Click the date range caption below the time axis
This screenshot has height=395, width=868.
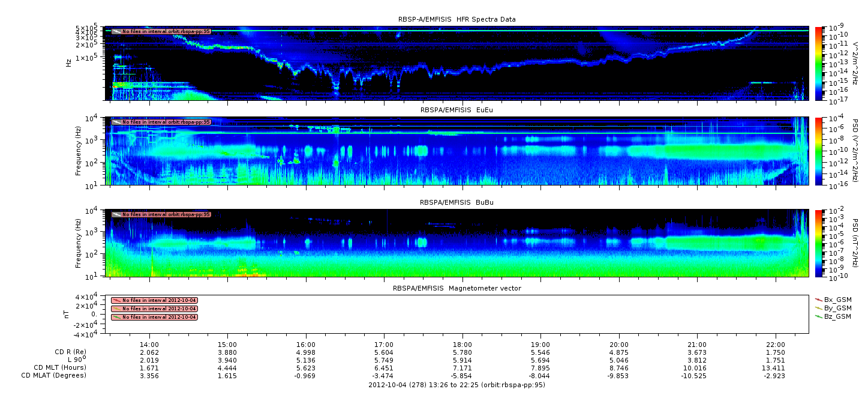(x=456, y=385)
